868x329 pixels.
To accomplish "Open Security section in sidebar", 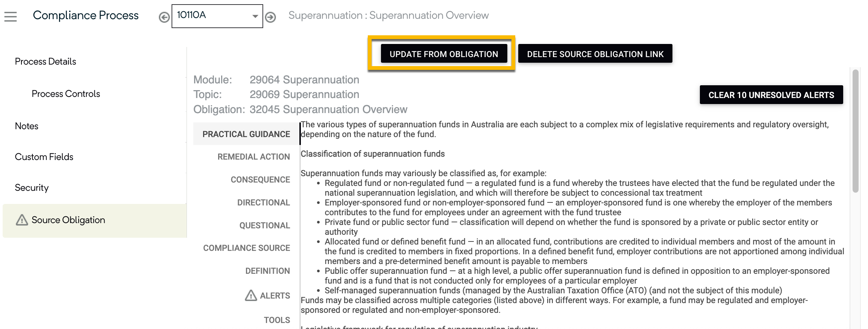I will coord(32,188).
